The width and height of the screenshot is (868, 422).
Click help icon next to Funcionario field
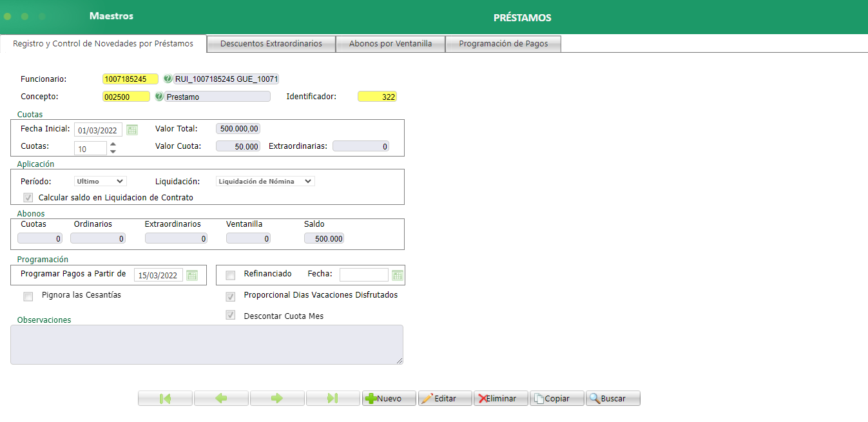tap(168, 79)
